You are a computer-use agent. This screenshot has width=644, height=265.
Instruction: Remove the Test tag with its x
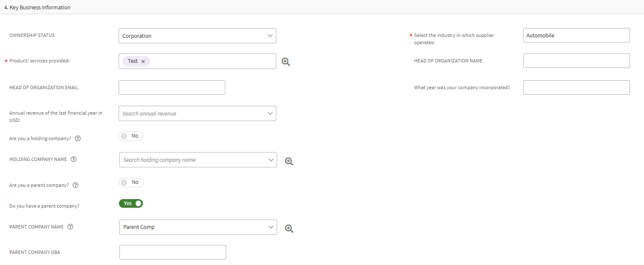[143, 62]
